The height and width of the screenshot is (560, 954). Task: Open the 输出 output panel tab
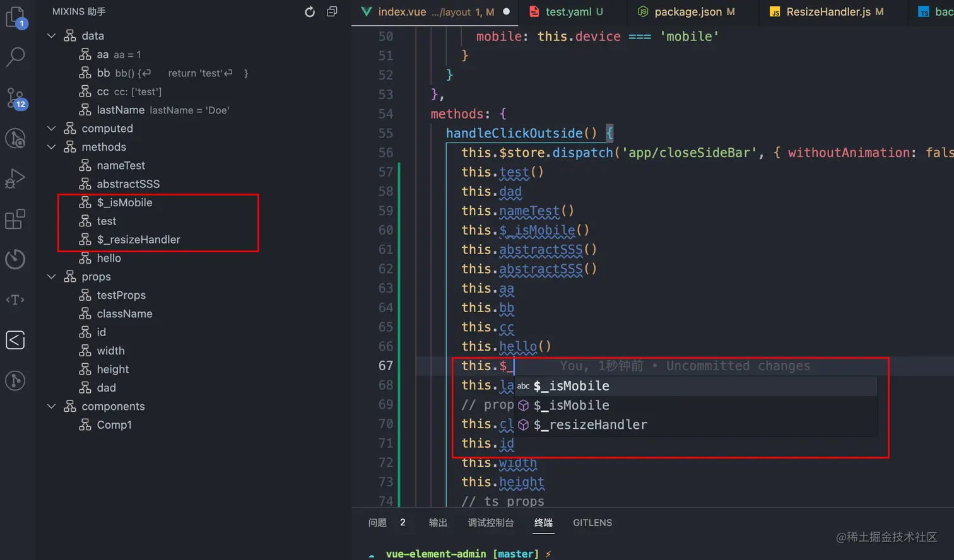(x=438, y=523)
